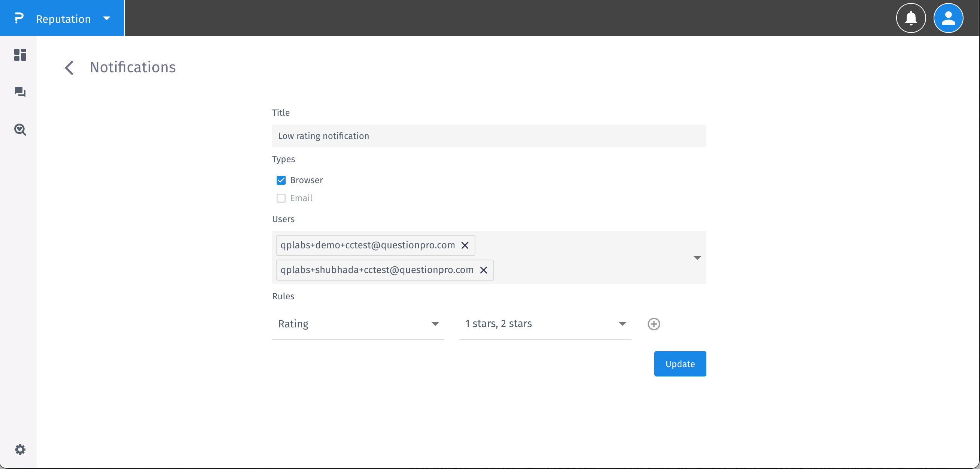The width and height of the screenshot is (980, 469).
Task: Expand the Reputation product switcher dropdown
Action: [107, 18]
